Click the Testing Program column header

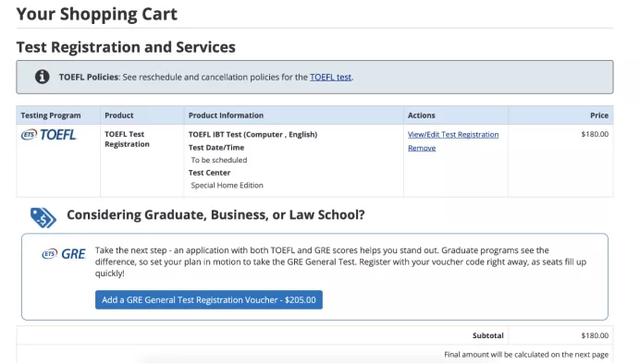[x=51, y=115]
